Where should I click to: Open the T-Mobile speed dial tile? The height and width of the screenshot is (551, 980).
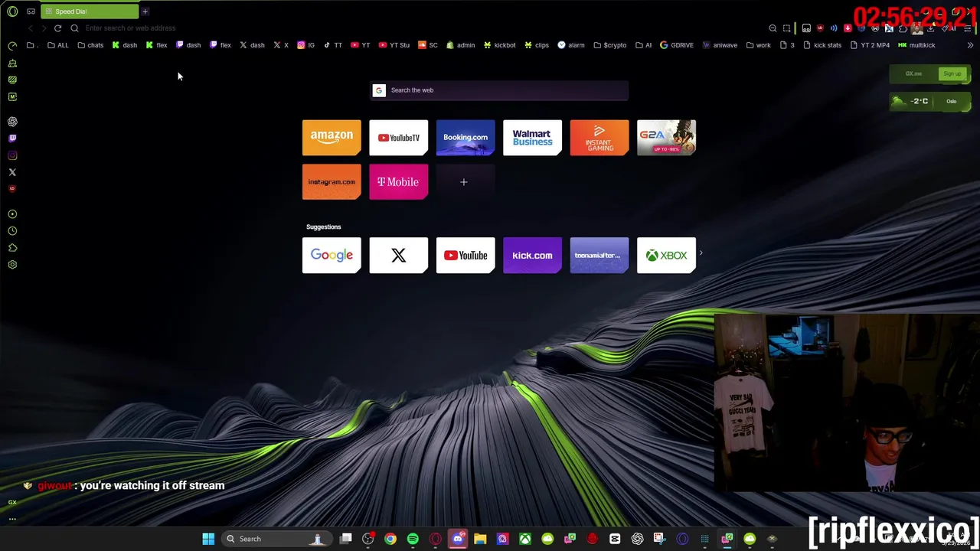tap(398, 182)
